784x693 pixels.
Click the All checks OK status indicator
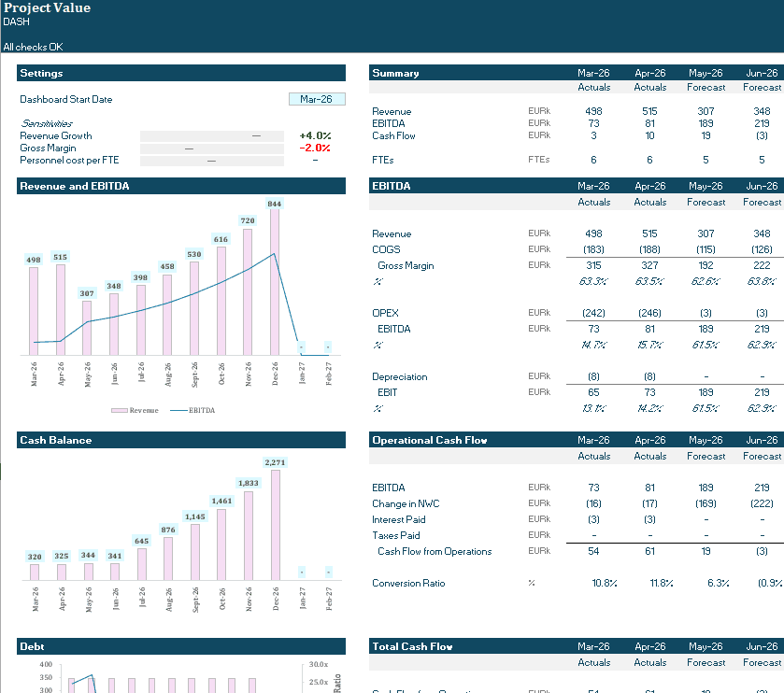pos(33,46)
